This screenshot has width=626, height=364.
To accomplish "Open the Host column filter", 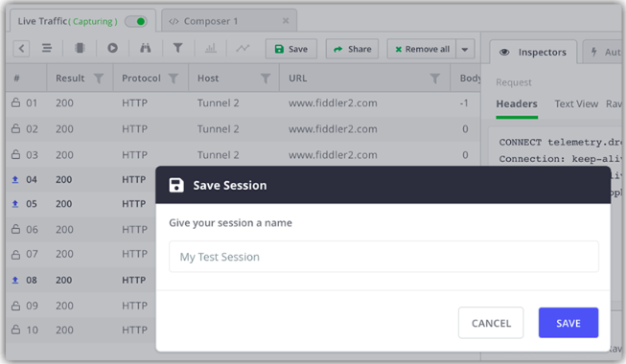I will pyautogui.click(x=266, y=79).
